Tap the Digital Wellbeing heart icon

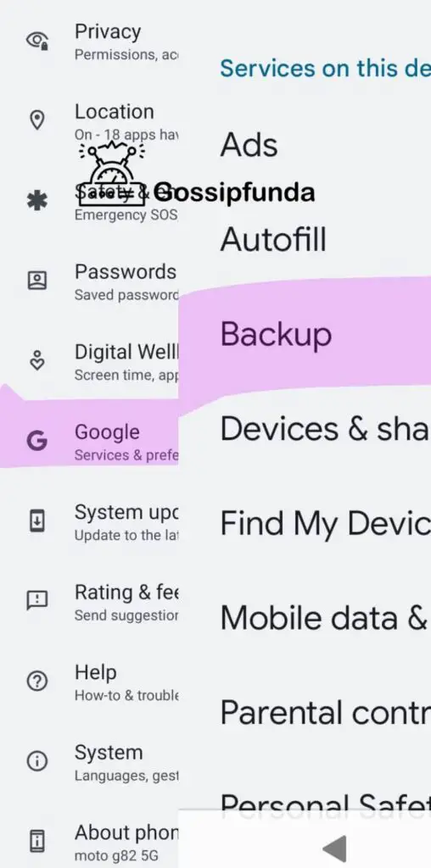pyautogui.click(x=37, y=359)
